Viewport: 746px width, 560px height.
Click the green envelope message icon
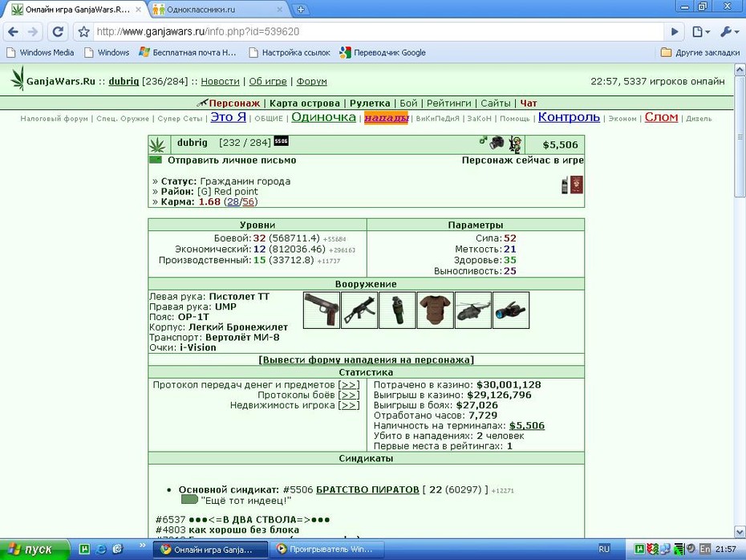(x=156, y=160)
